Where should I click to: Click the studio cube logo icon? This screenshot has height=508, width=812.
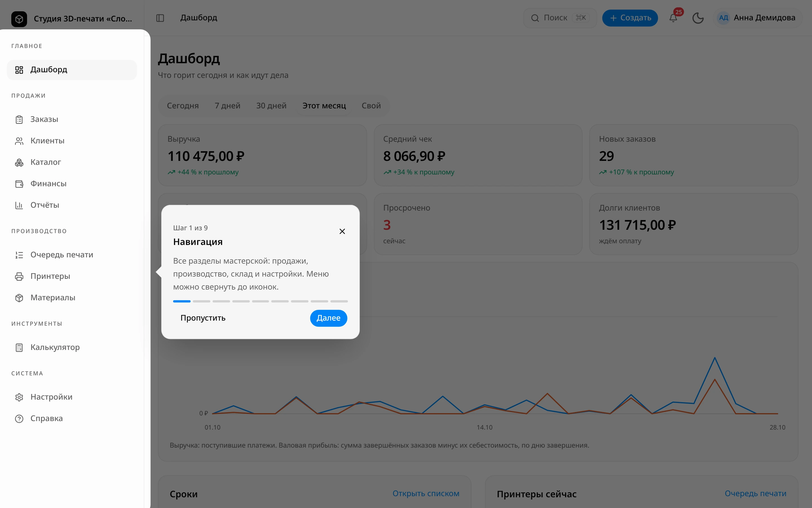[19, 19]
